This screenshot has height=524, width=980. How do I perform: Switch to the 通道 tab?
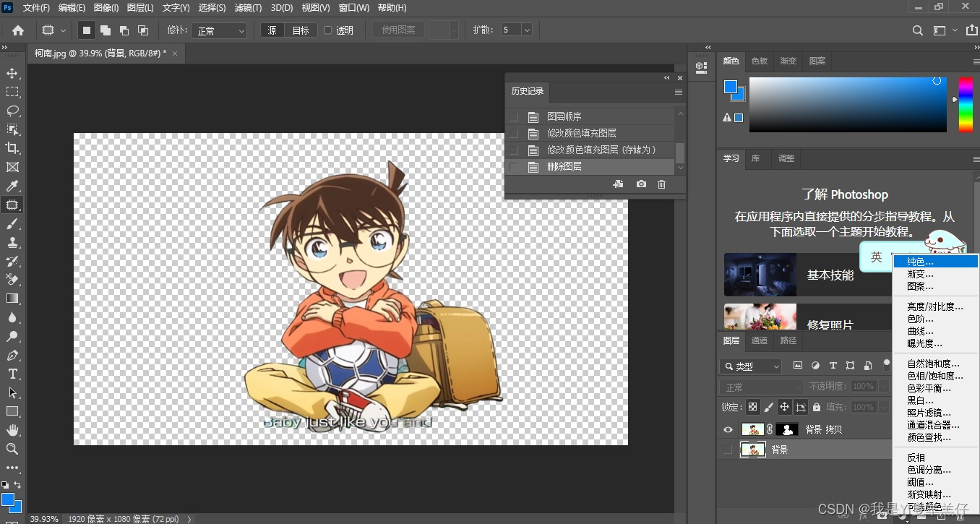[x=760, y=340]
